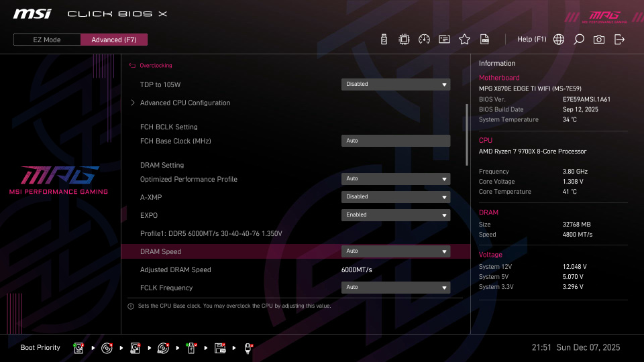Click the DRAM Size 32768 MB value

pos(577,225)
